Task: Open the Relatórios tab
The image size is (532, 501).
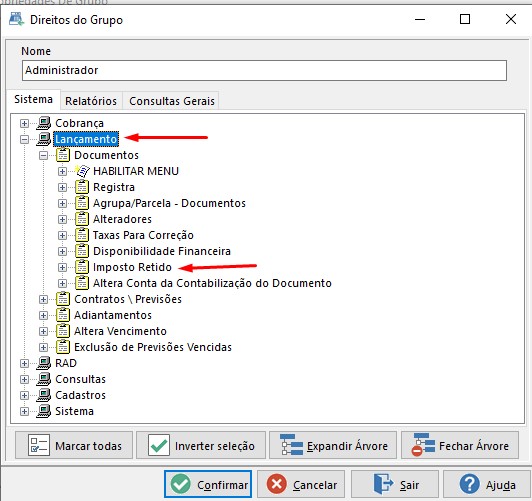Action: click(x=91, y=101)
